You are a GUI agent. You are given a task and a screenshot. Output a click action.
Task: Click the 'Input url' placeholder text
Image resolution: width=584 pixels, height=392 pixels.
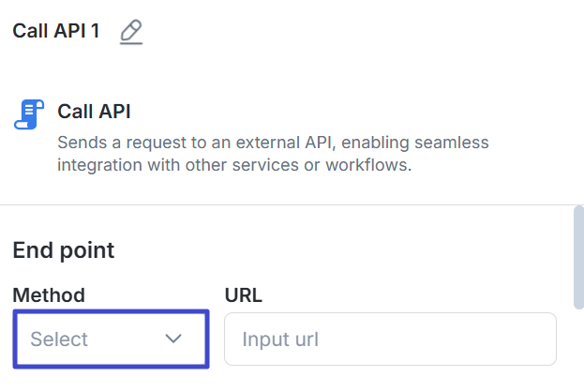point(280,339)
